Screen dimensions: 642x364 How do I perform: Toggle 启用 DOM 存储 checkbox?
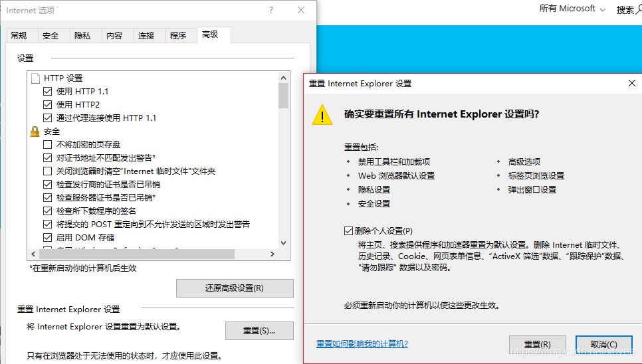(47, 238)
